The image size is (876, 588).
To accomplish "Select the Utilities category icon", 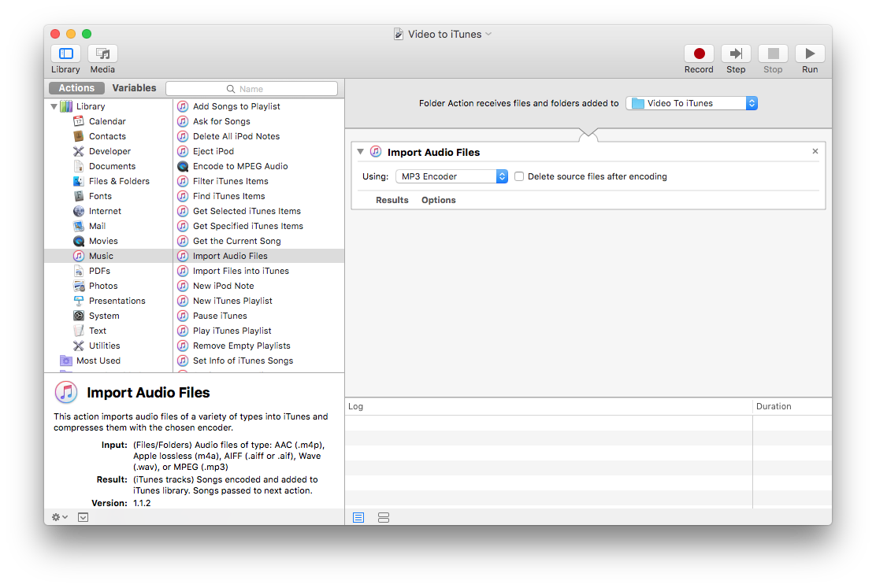I will click(x=79, y=346).
